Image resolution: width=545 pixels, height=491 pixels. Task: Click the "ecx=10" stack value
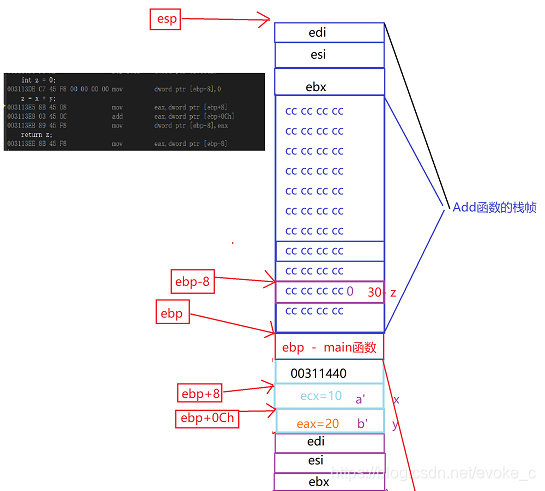pos(321,396)
